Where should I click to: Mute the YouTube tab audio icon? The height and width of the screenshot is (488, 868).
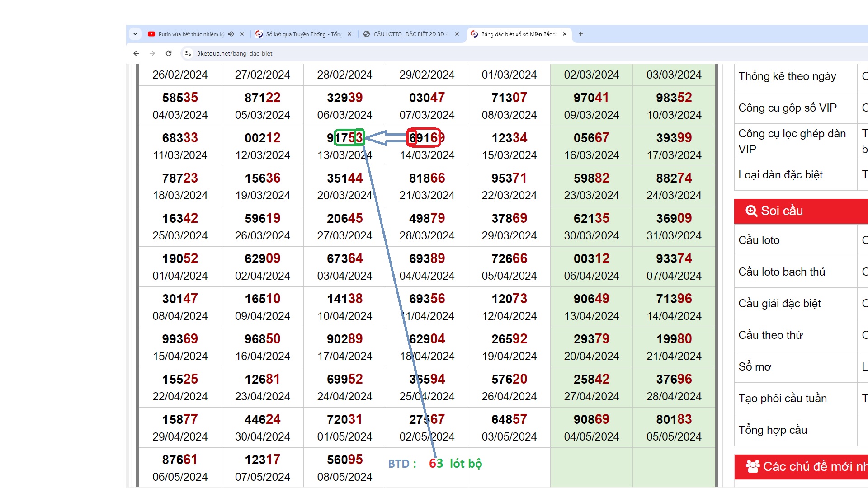point(231,34)
